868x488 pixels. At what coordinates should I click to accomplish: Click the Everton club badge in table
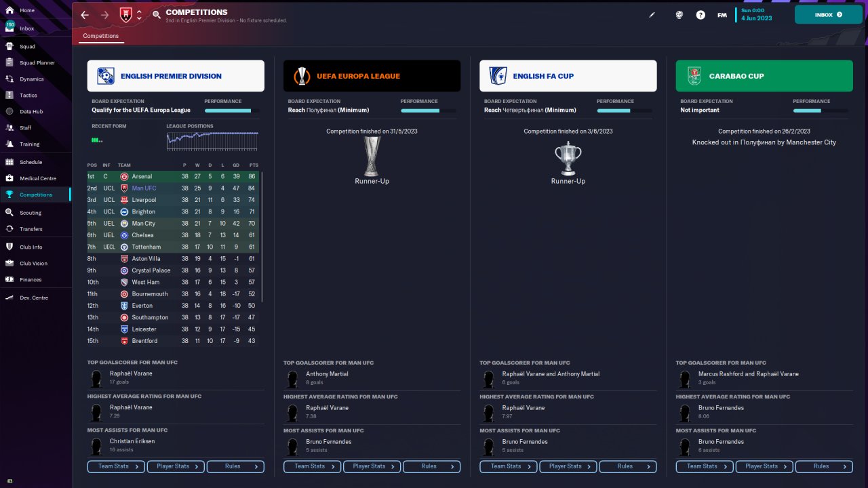click(124, 306)
